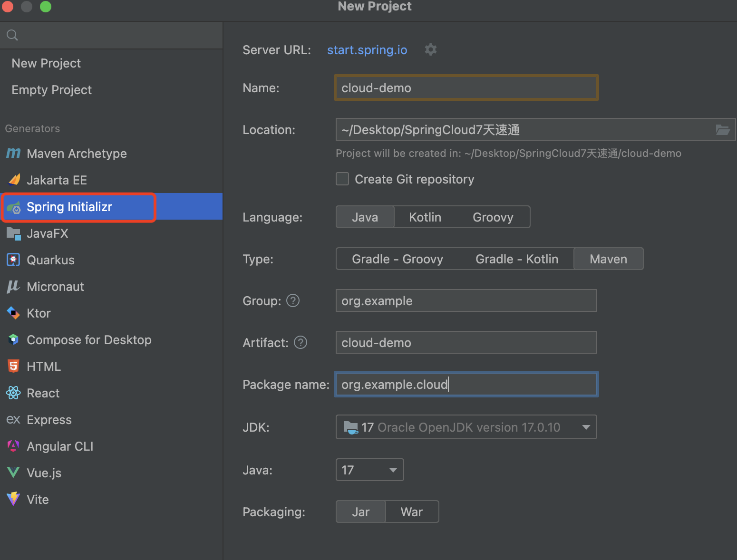This screenshot has width=737, height=560.
Task: Choose Maven build type
Action: [608, 259]
